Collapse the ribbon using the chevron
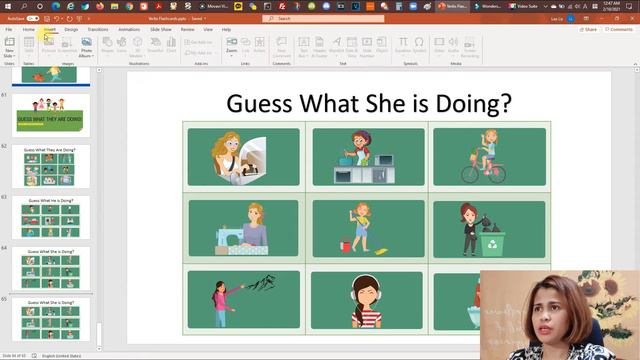Image resolution: width=640 pixels, height=360 pixels. (635, 64)
